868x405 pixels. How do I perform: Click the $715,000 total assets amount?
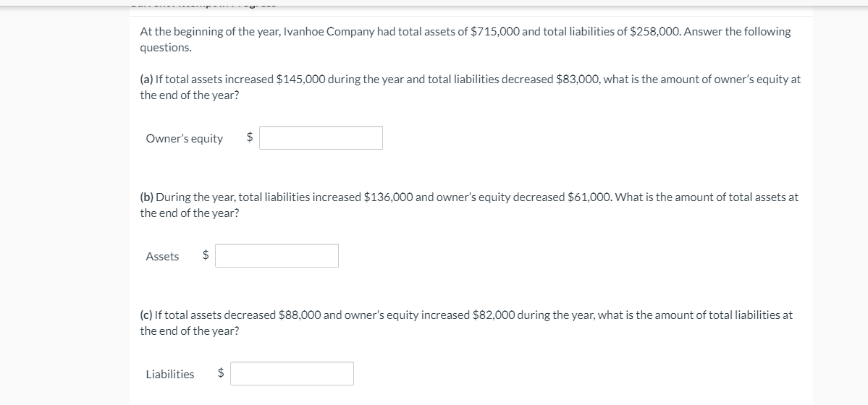495,32
